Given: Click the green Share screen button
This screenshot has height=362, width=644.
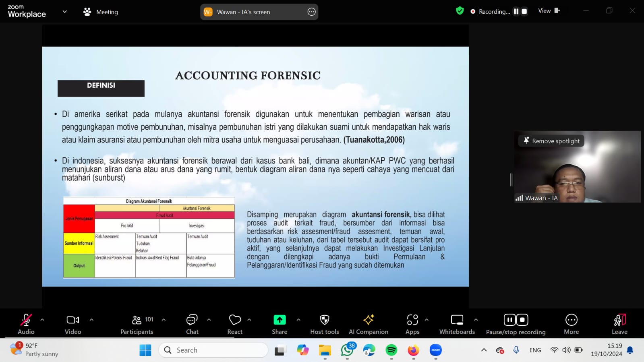Looking at the screenshot, I should [280, 320].
